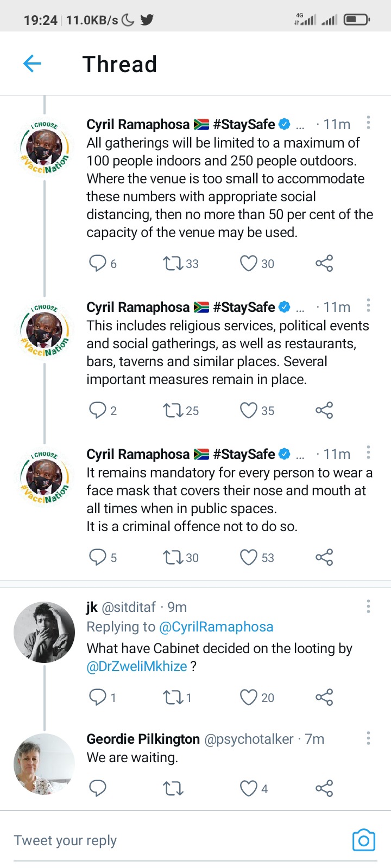Open more options on religious services tweet

pyautogui.click(x=368, y=306)
